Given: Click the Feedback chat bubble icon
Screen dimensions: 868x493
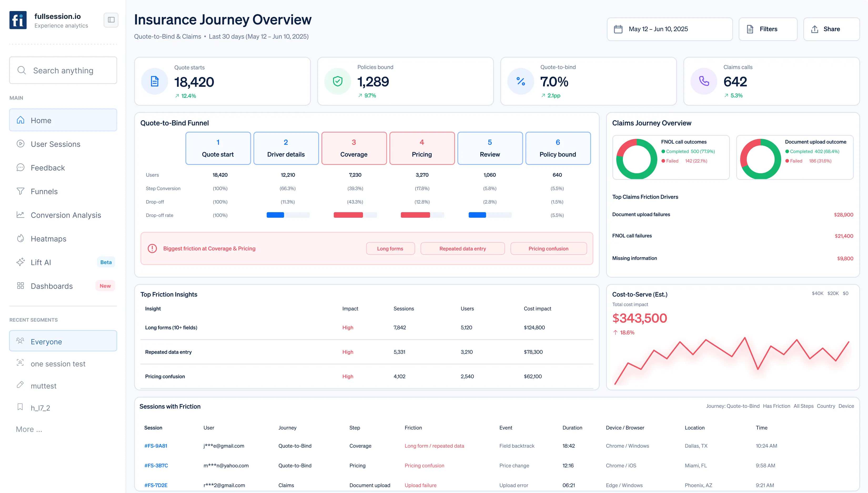Looking at the screenshot, I should point(20,167).
